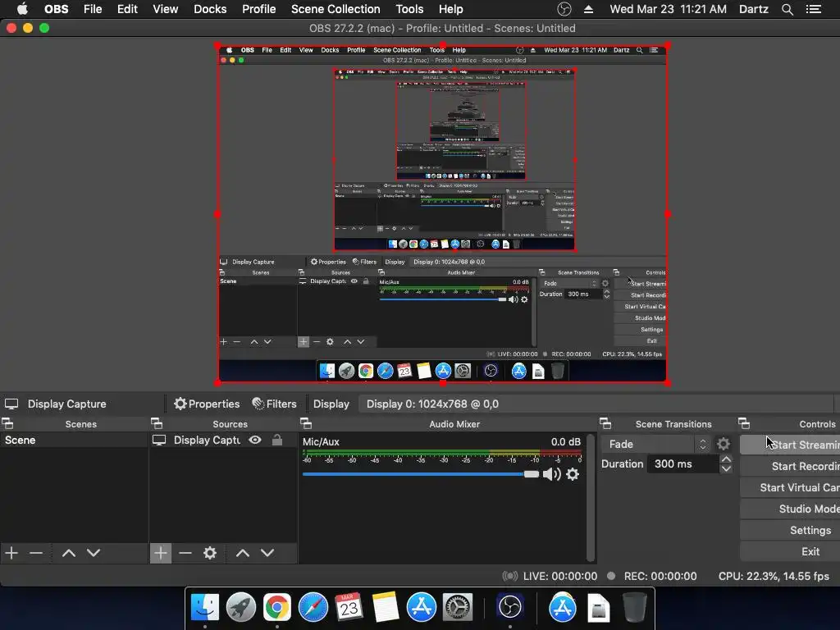
Task: Pop out the Scene Transitions dock
Action: point(605,424)
